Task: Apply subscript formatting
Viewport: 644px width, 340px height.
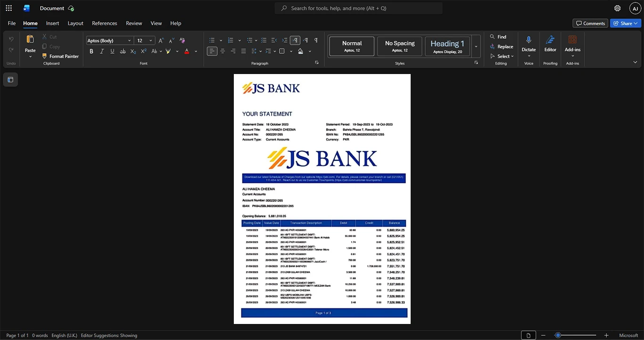Action: 133,51
